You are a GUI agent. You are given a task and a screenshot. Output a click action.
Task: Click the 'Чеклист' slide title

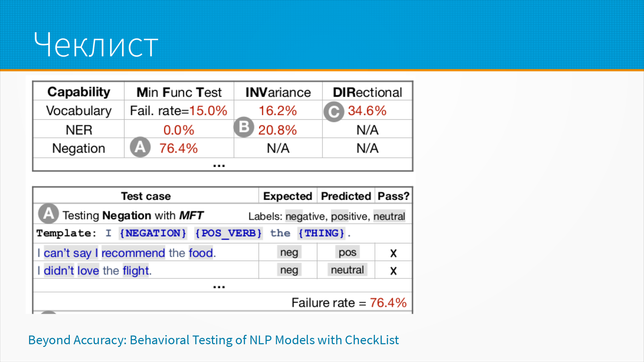tap(96, 45)
